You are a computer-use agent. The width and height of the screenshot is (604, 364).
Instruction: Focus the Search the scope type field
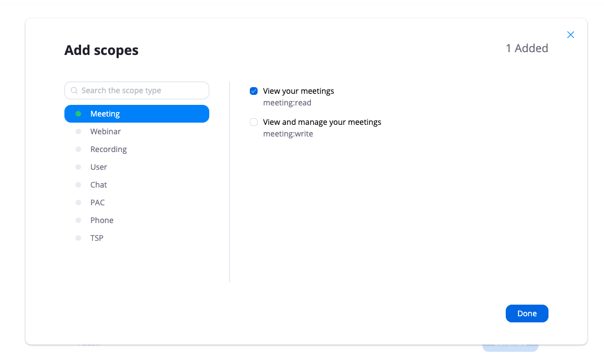(142, 90)
